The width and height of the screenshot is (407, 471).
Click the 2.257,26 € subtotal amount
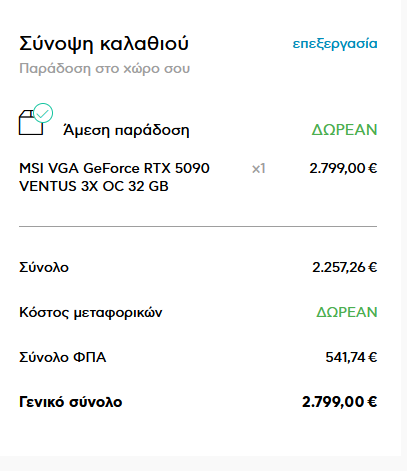[345, 267]
